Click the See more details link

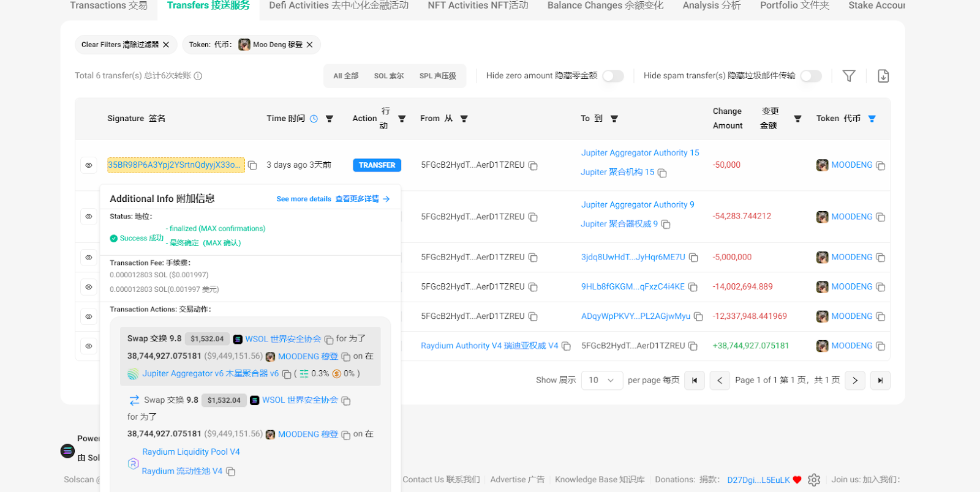(x=333, y=199)
